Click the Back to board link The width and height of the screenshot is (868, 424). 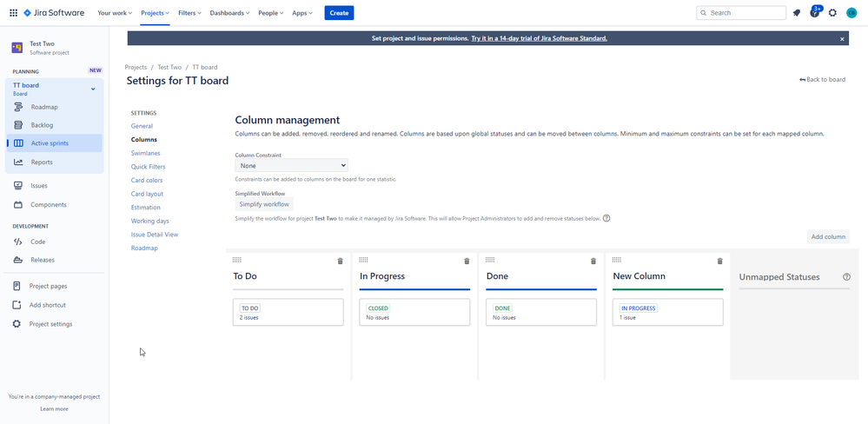[x=822, y=80]
